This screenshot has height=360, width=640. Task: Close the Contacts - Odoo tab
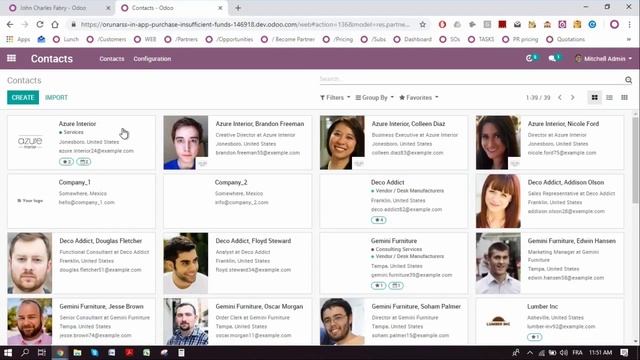[220, 8]
